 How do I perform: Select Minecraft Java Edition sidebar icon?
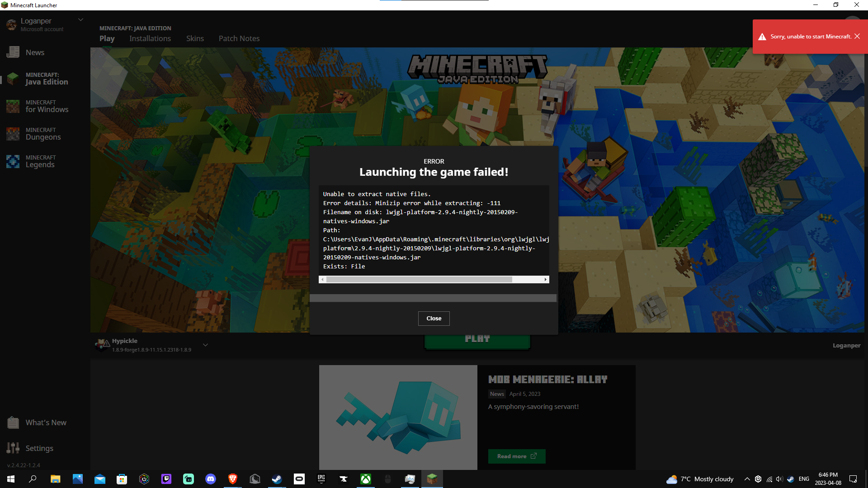click(x=13, y=79)
